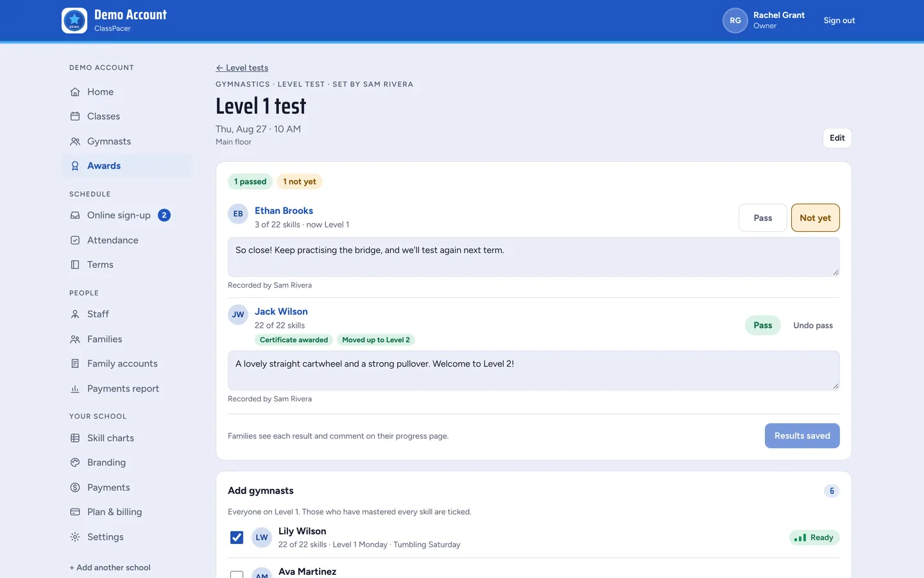Select Not yet for Ethan Brooks
This screenshot has width=924, height=578.
(816, 218)
